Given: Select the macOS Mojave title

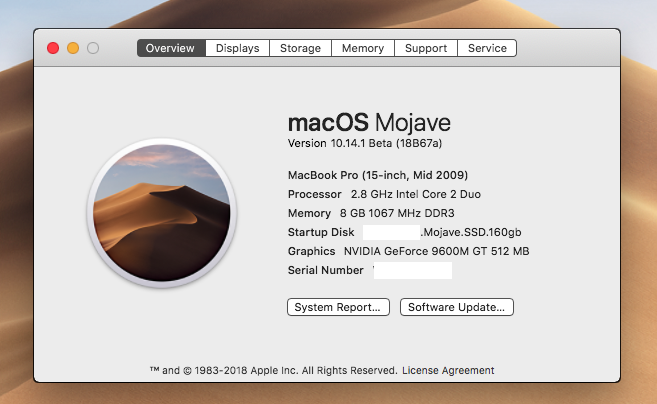Looking at the screenshot, I should pos(369,123).
